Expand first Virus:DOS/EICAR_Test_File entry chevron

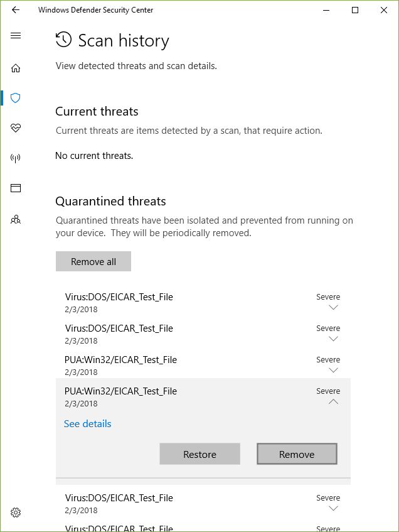pyautogui.click(x=333, y=308)
